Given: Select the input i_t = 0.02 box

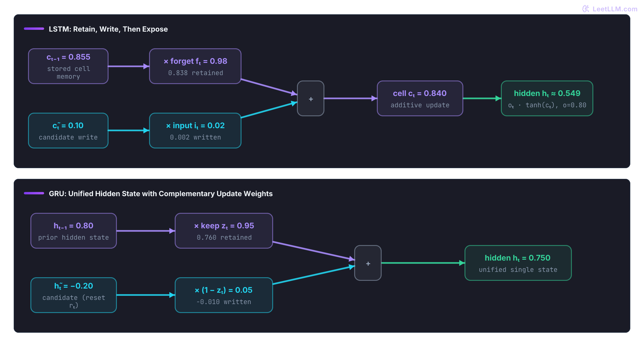Looking at the screenshot, I should (x=195, y=131).
